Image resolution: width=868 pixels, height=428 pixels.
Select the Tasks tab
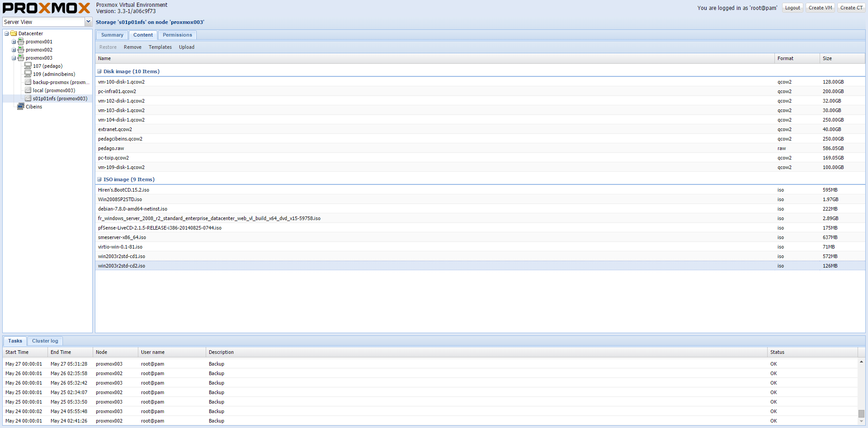pos(15,341)
